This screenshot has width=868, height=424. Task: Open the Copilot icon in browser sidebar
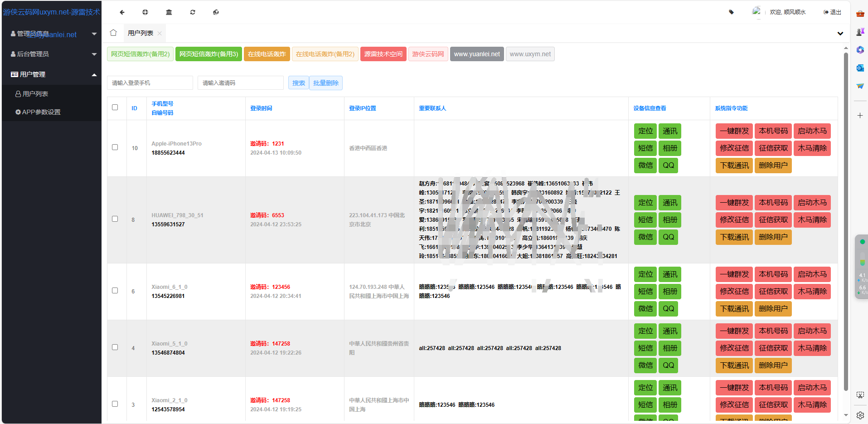(x=860, y=50)
